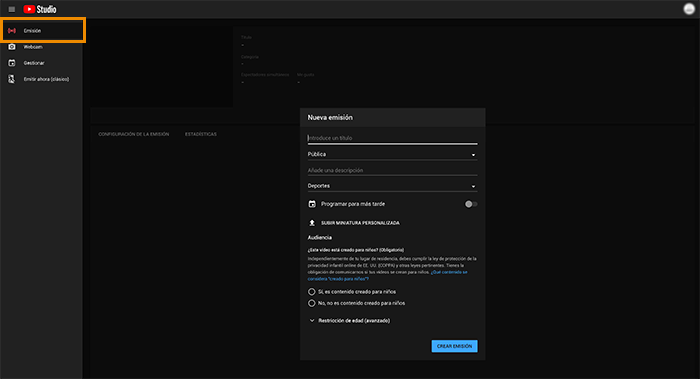Open the hamburger menu icon
Screen dimensions: 700x379
(x=12, y=9)
